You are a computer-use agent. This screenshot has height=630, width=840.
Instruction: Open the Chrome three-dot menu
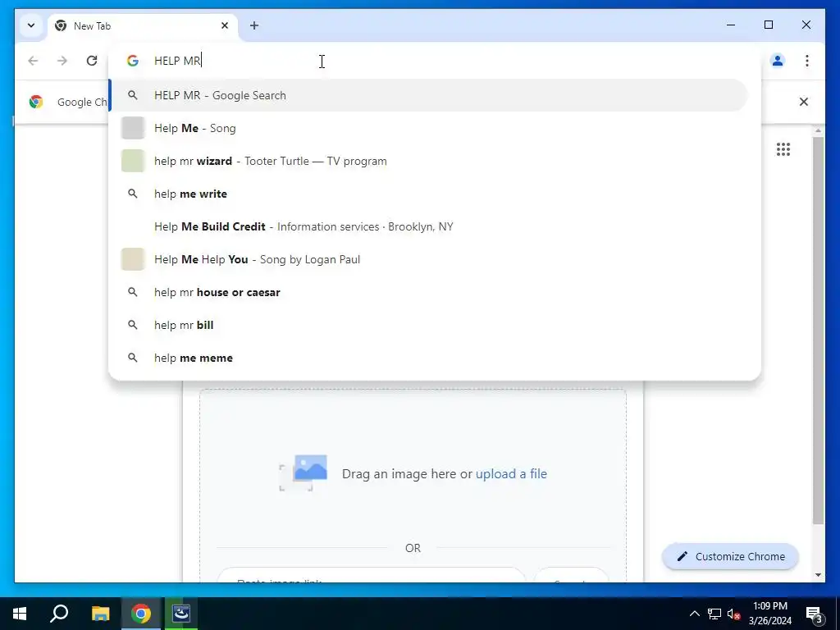[x=807, y=61]
